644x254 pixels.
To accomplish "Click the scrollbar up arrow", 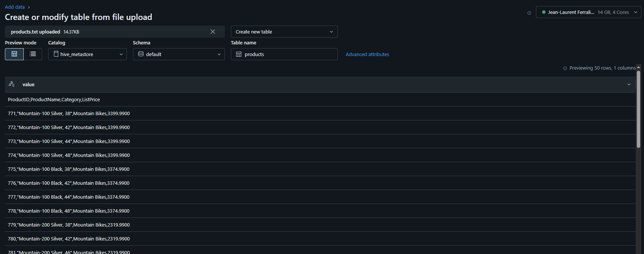I will tap(638, 67).
